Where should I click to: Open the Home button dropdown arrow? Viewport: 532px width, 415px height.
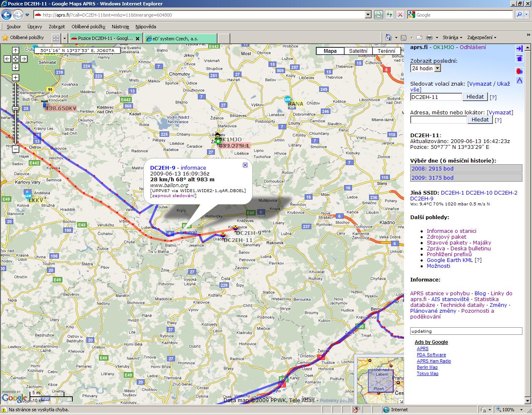point(396,37)
